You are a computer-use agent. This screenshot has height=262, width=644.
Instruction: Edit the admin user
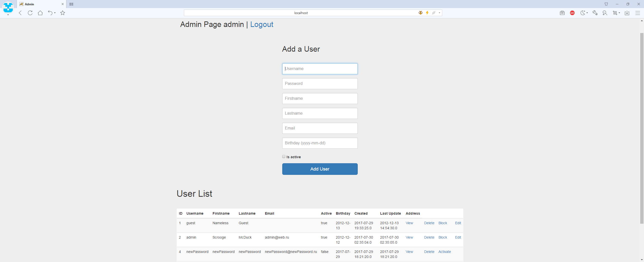458,237
